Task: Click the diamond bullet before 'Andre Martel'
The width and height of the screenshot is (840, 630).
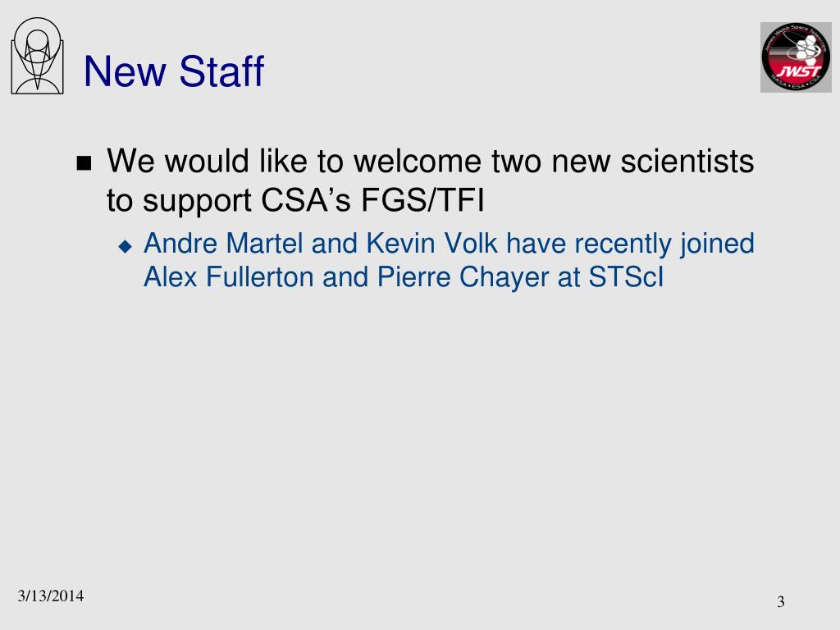Action: (126, 246)
